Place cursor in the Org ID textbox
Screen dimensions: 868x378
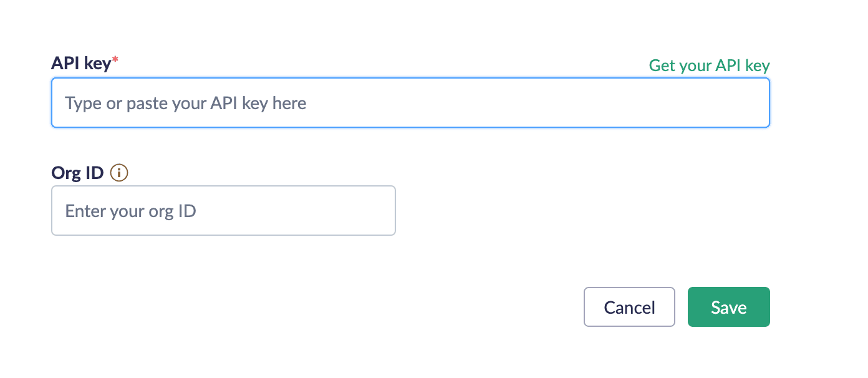point(223,211)
